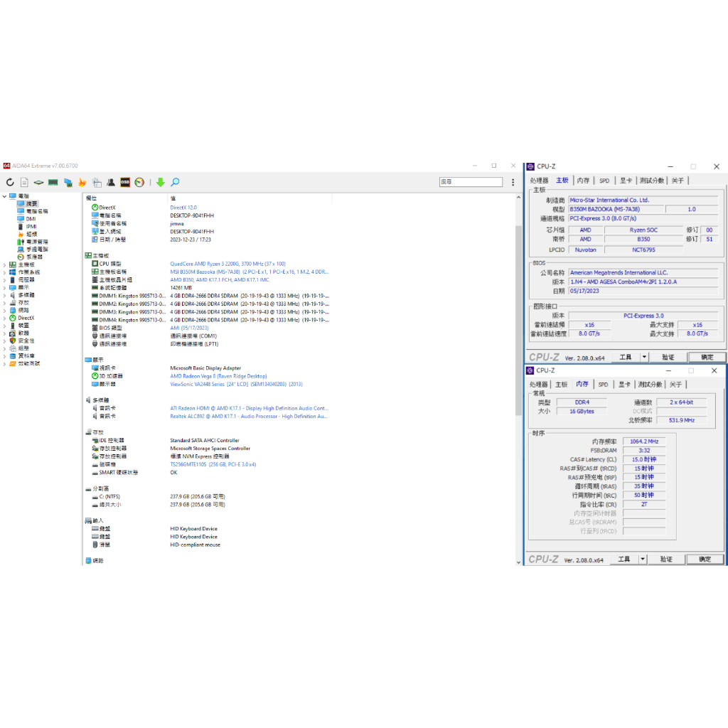Image resolution: width=728 pixels, height=728 pixels.
Task: Click the green download arrow icon
Action: point(161,183)
